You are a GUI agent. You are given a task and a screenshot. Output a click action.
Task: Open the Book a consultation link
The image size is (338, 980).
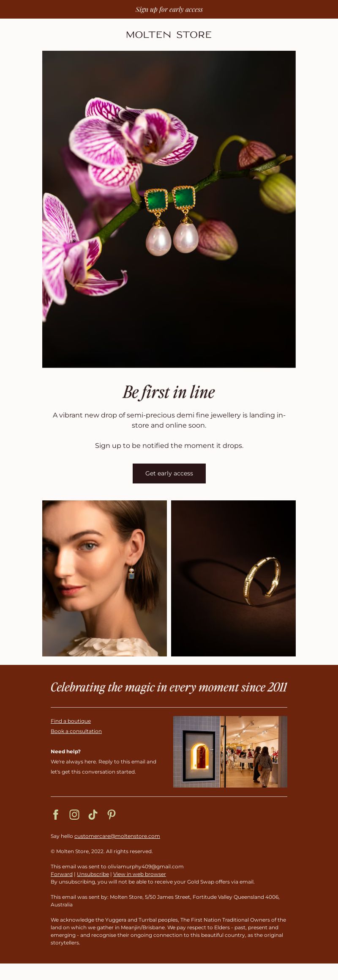[x=76, y=731]
